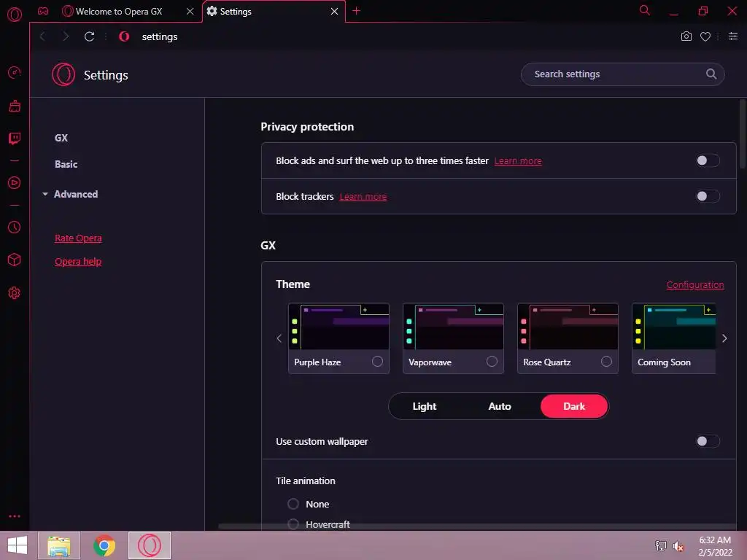Open Twitch panel in sidebar

[15, 139]
